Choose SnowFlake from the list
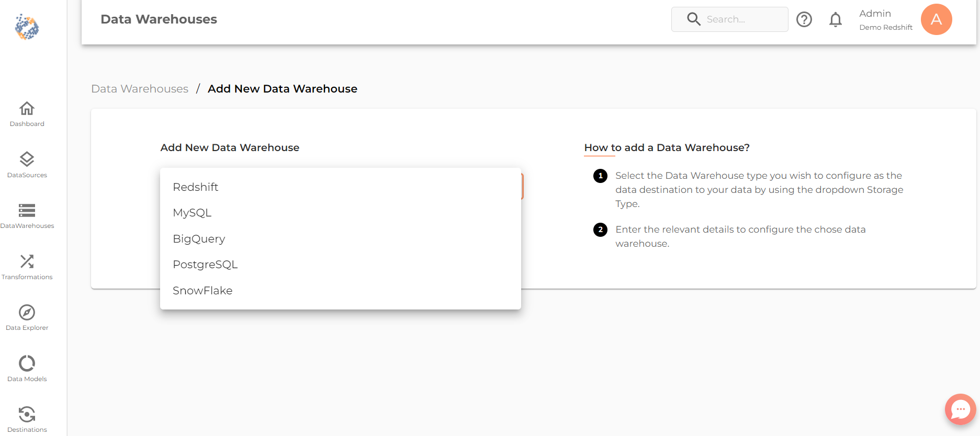Viewport: 980px width, 436px height. tap(341, 291)
